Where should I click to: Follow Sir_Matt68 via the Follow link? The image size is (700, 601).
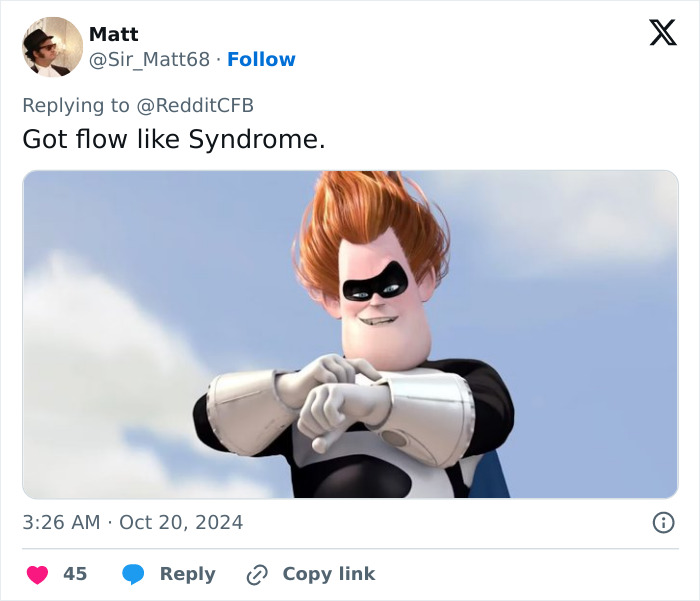click(x=261, y=60)
